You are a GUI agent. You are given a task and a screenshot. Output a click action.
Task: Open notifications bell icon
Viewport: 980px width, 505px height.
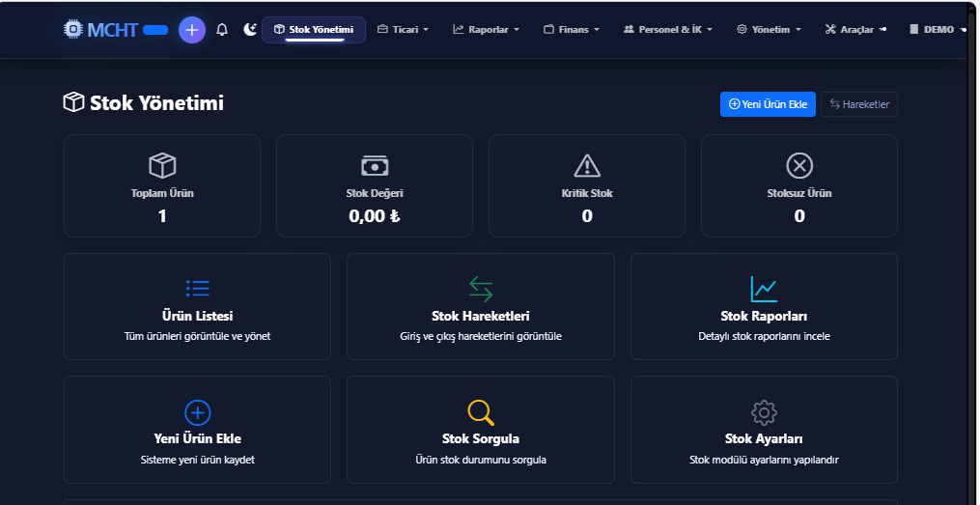tap(222, 29)
